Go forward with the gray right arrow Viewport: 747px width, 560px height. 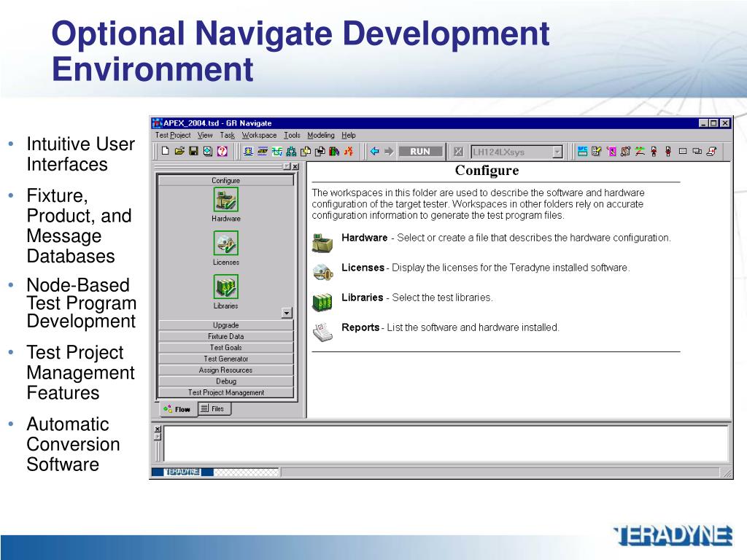pyautogui.click(x=389, y=152)
